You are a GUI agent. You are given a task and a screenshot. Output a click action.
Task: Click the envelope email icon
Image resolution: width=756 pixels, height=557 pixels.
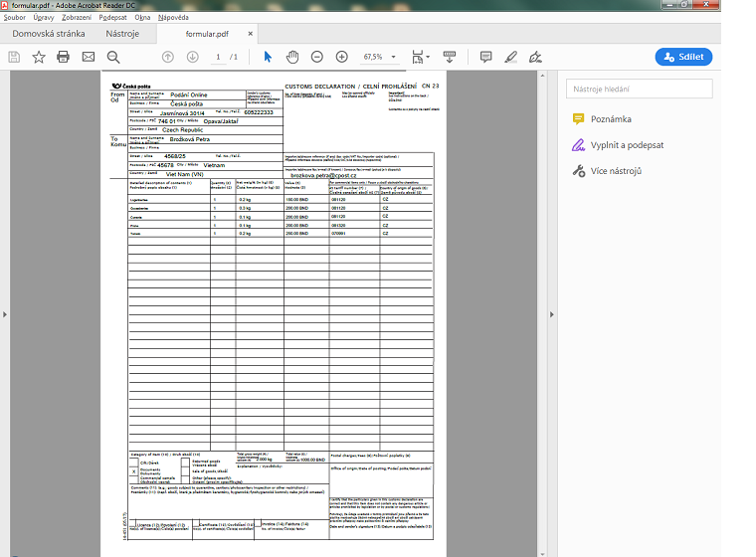89,57
